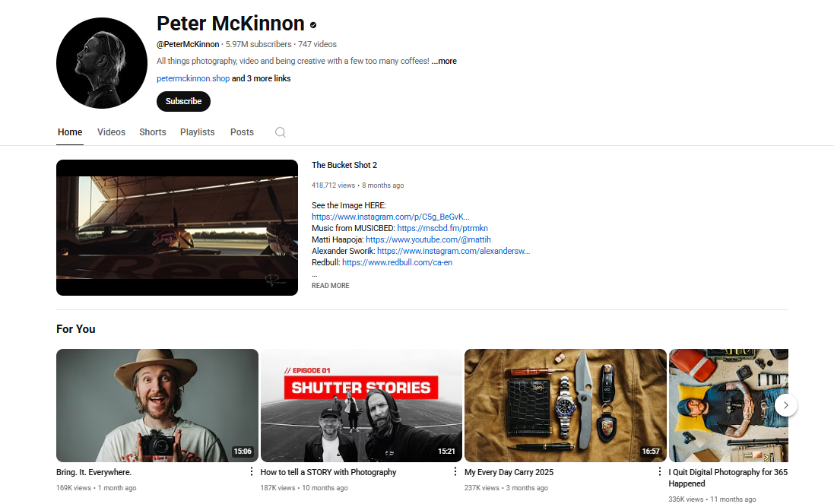This screenshot has height=504, width=834.
Task: Select the Posts tab
Action: (242, 132)
